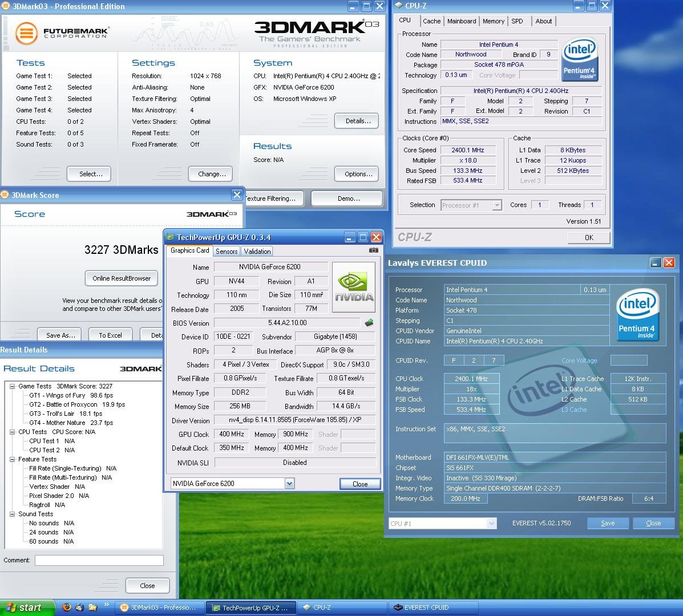Open the Validation tab in GPU-Z
Viewport: 683px width, 616px height.
tap(257, 251)
